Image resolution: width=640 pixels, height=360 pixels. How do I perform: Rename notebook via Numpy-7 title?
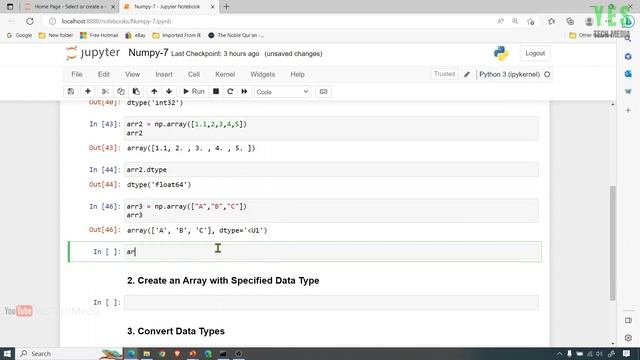click(148, 53)
